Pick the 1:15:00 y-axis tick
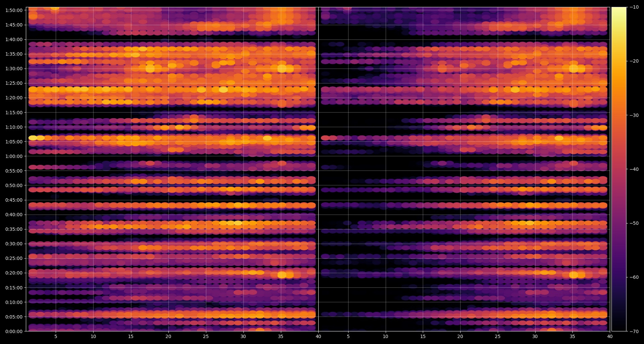 pos(14,113)
